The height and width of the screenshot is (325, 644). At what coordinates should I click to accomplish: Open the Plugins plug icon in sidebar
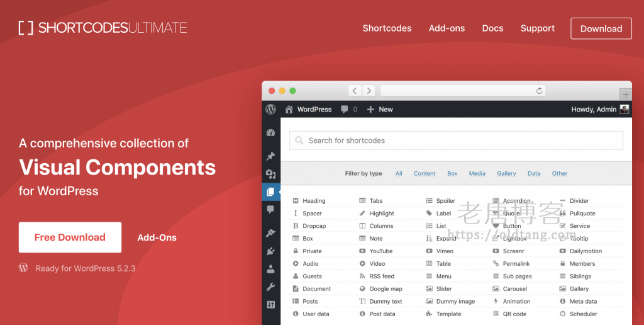pyautogui.click(x=271, y=251)
